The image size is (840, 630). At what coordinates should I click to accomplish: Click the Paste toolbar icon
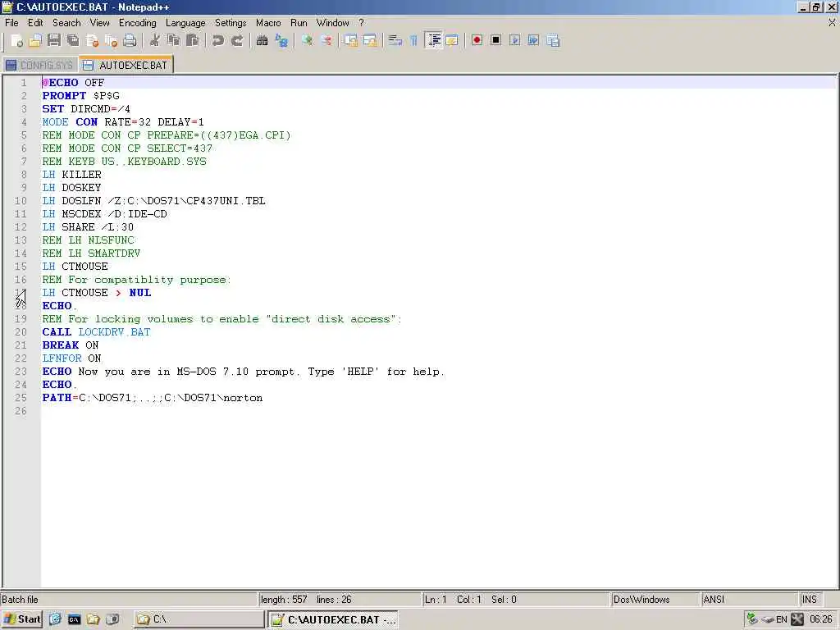[192, 41]
